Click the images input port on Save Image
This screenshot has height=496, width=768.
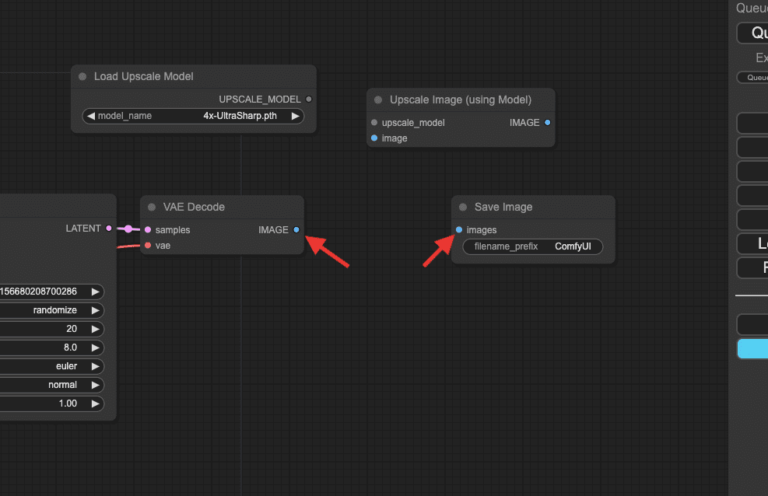point(459,230)
